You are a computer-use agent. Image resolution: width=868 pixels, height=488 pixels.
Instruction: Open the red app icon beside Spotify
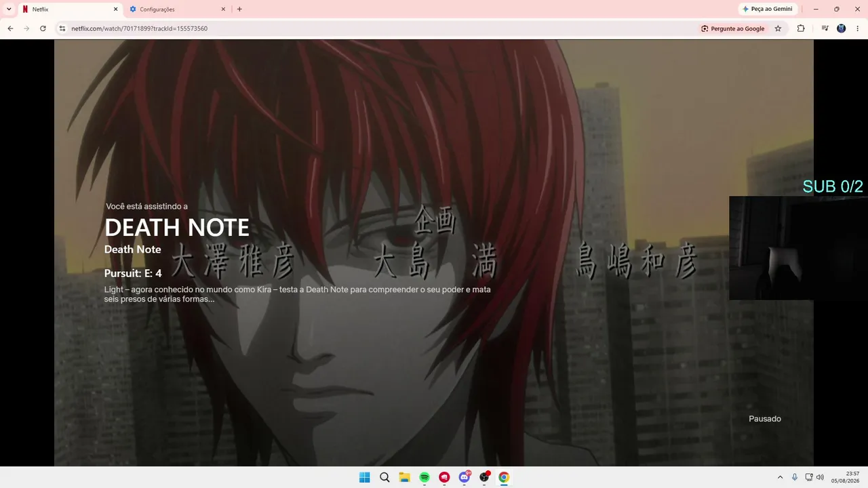444,477
